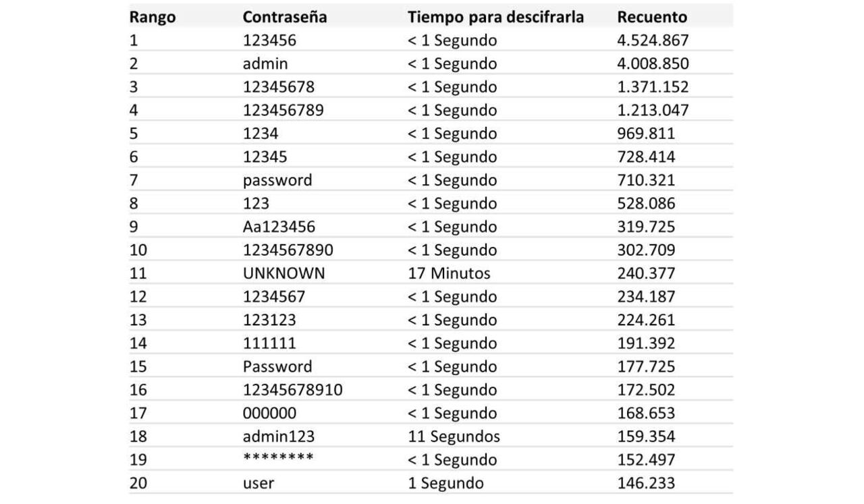Select the 12345678910 password cell
The image size is (864, 504).
point(292,390)
